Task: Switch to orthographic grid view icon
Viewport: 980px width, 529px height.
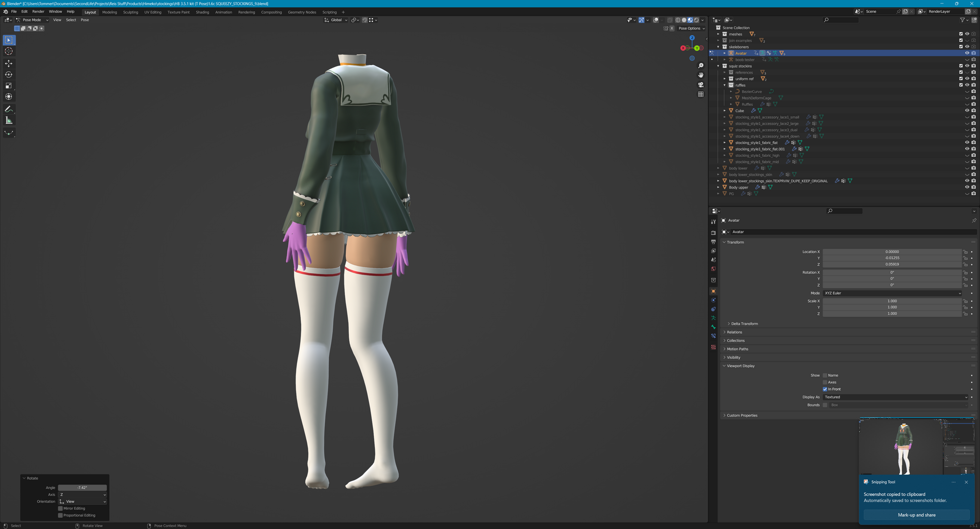Action: pyautogui.click(x=701, y=94)
